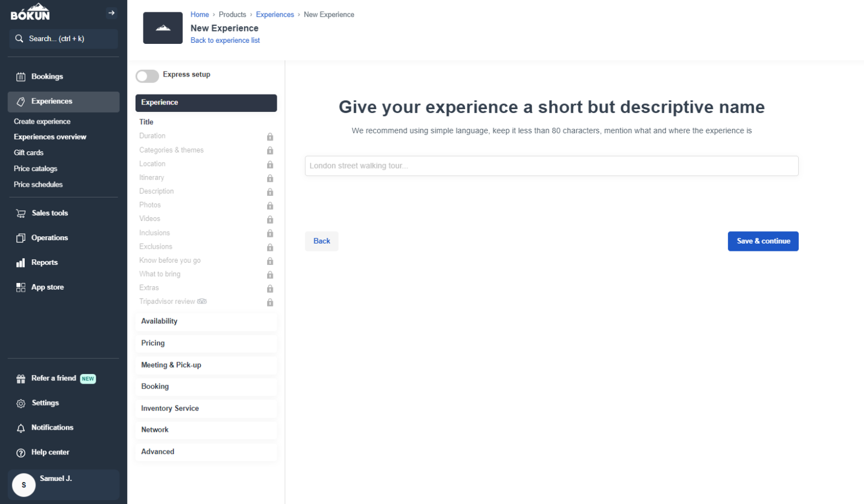Click the experience name input field

pyautogui.click(x=551, y=165)
